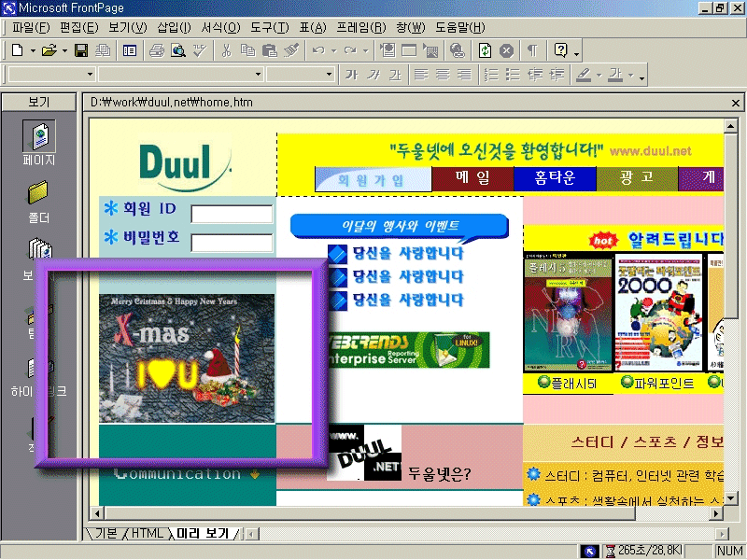Click the Copy icon
Image resolution: width=747 pixels, height=560 pixels.
point(247,50)
